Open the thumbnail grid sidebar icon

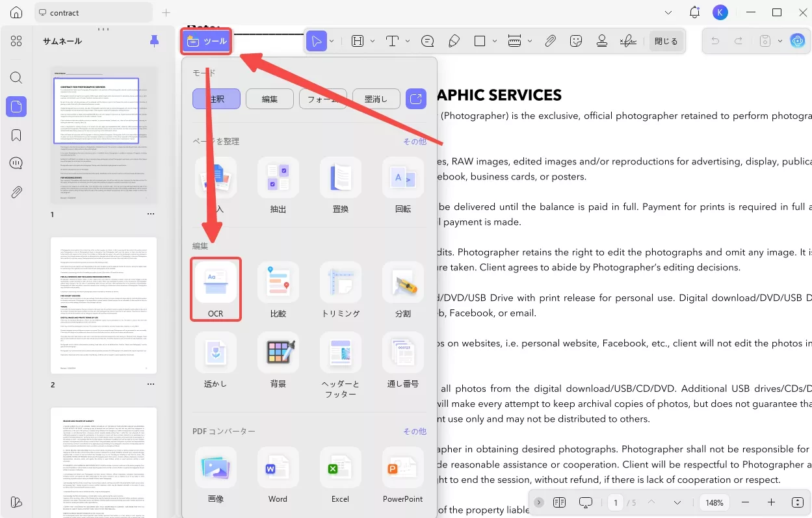[x=16, y=41]
